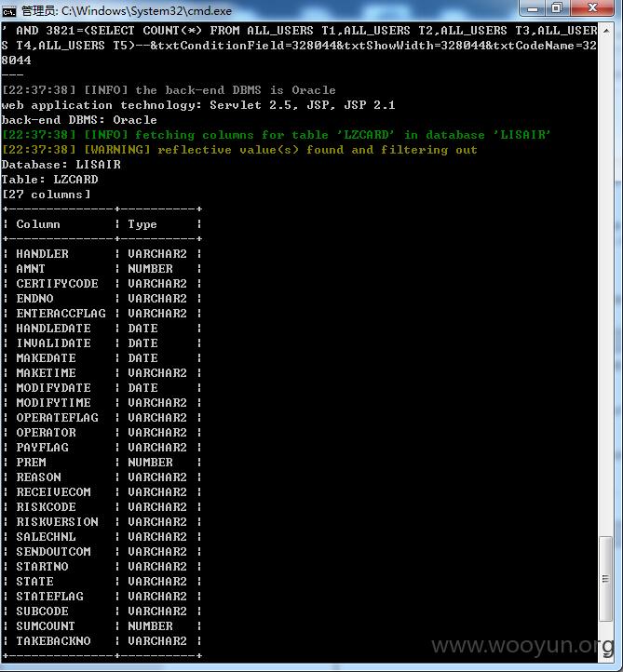The height and width of the screenshot is (672, 623).
Task: Click the PREM column name
Action: pos(31,463)
